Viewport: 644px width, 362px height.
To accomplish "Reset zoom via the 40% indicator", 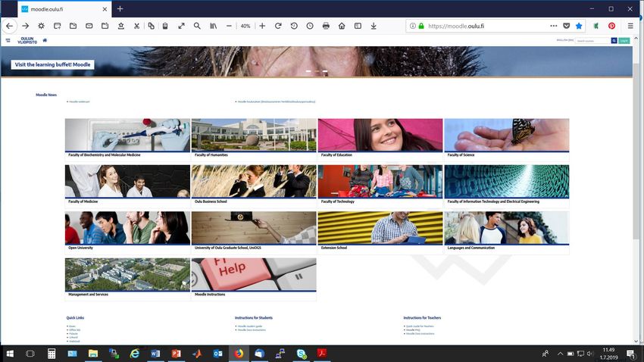I will pyautogui.click(x=245, y=26).
